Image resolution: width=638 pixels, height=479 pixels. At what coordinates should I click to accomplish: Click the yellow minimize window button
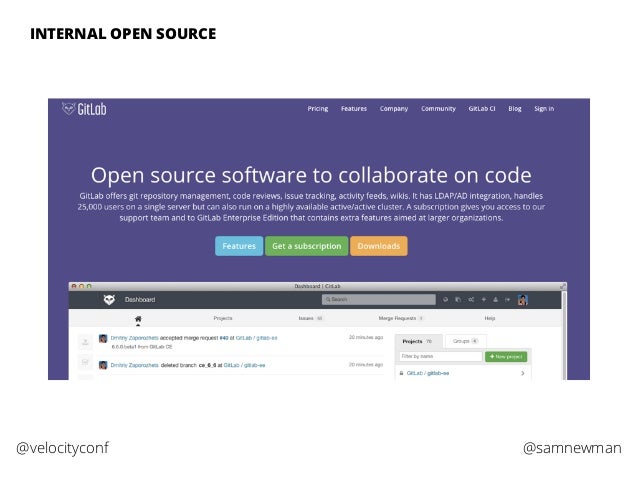81,287
